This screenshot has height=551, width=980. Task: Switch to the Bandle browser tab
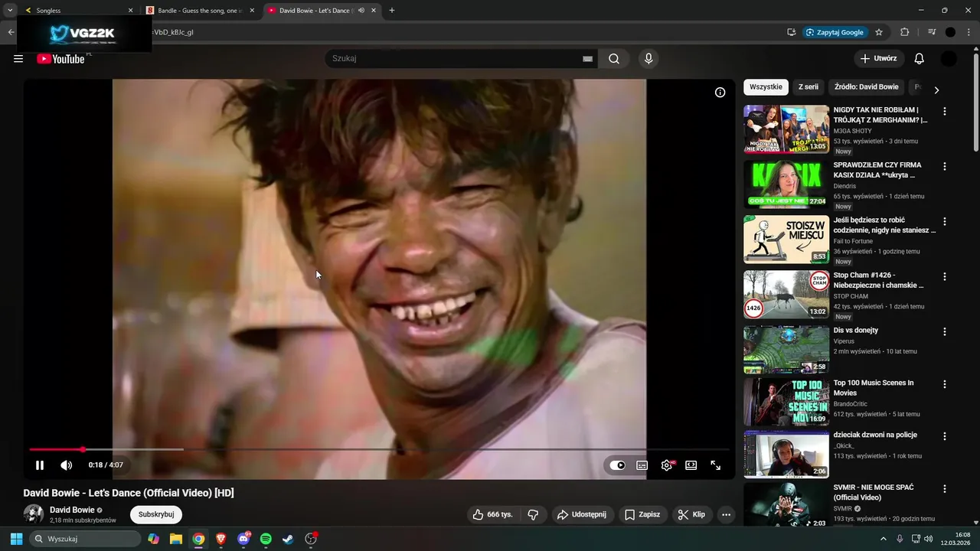point(201,11)
